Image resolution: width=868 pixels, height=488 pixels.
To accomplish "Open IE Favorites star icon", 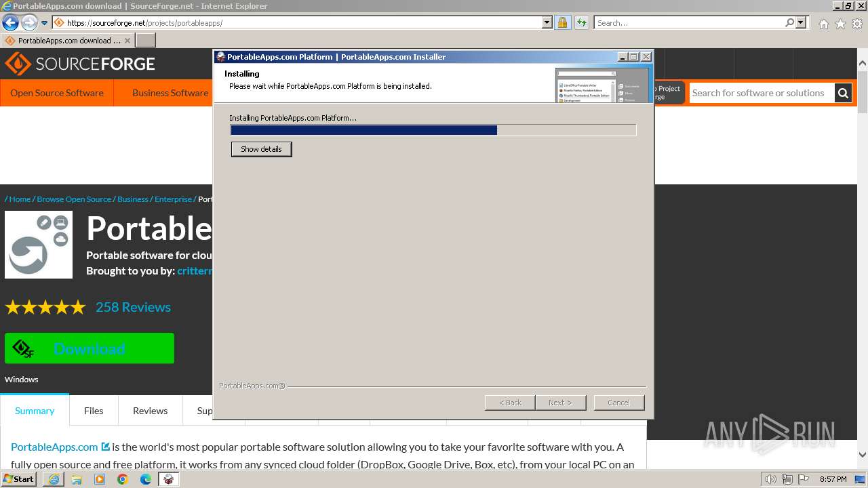I will point(840,24).
